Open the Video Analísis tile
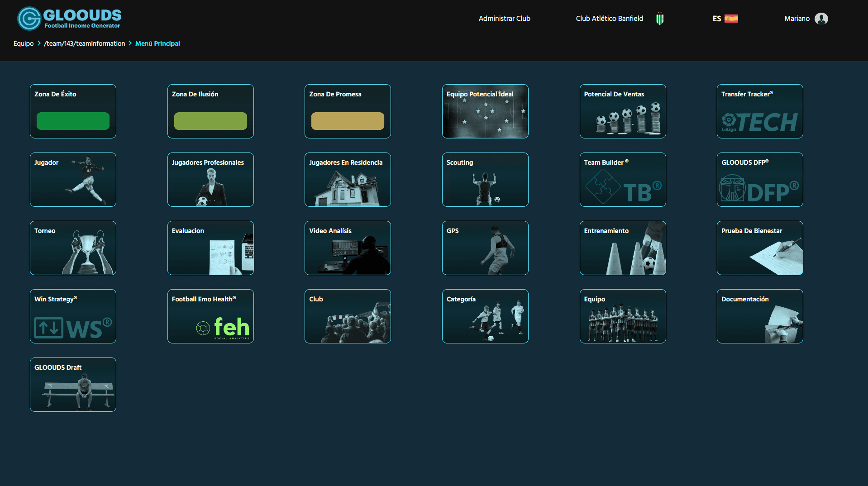This screenshot has height=486, width=868. pos(348,248)
